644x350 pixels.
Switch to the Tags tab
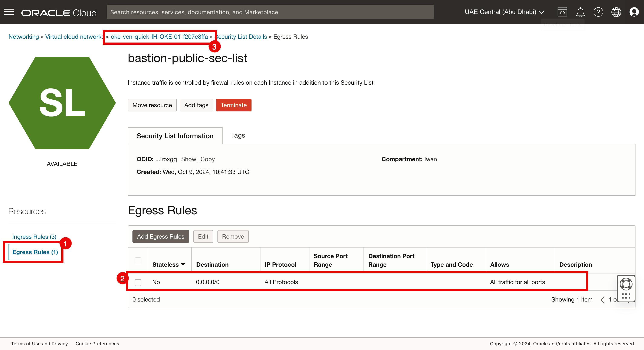238,135
